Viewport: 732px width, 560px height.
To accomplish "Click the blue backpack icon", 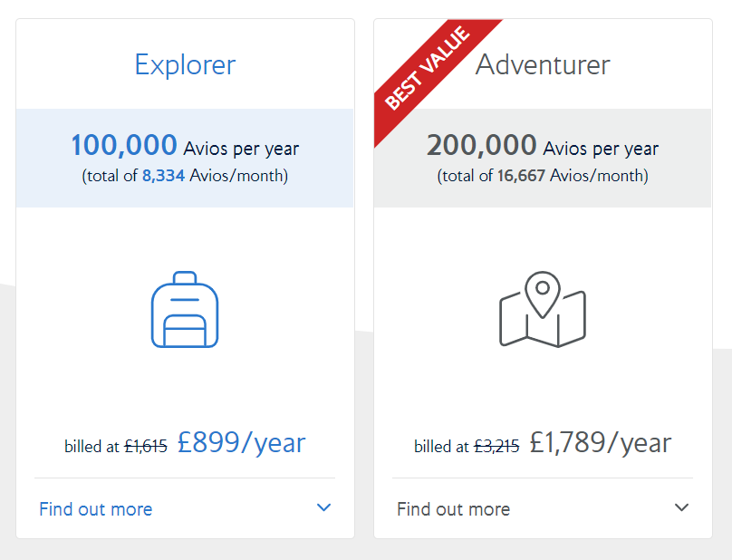I will pyautogui.click(x=185, y=309).
